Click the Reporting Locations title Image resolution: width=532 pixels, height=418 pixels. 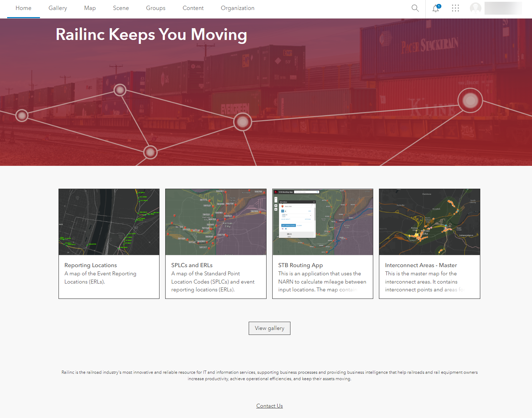(x=91, y=265)
